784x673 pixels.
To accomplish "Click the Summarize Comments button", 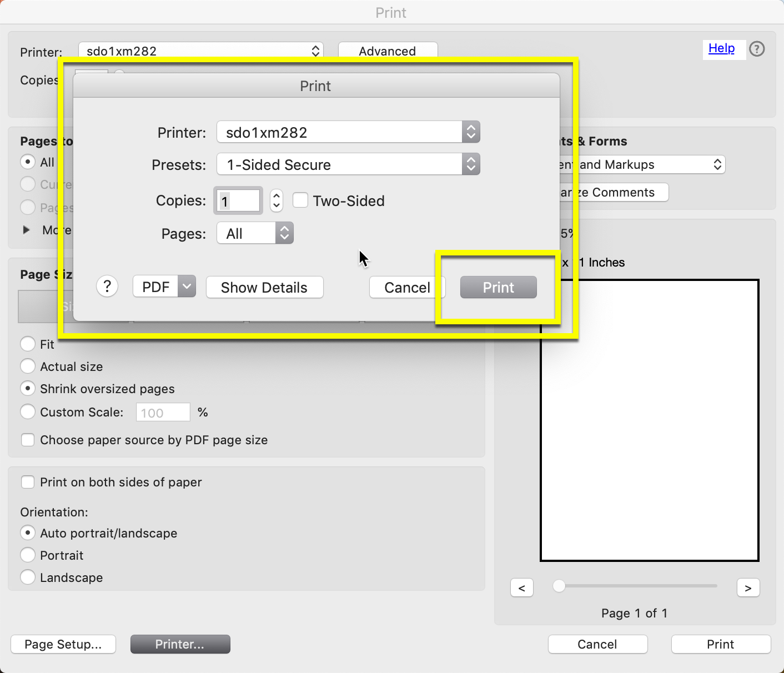I will tap(614, 192).
